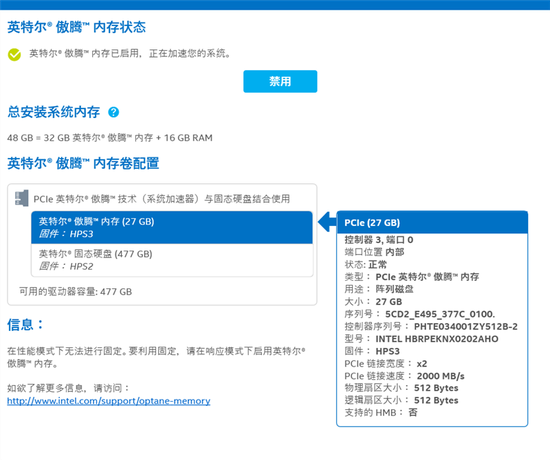Viewport: 550px width, 460px height.
Task: Click the serial number 5CD2_E495_377C_0100. value
Action: (x=440, y=314)
